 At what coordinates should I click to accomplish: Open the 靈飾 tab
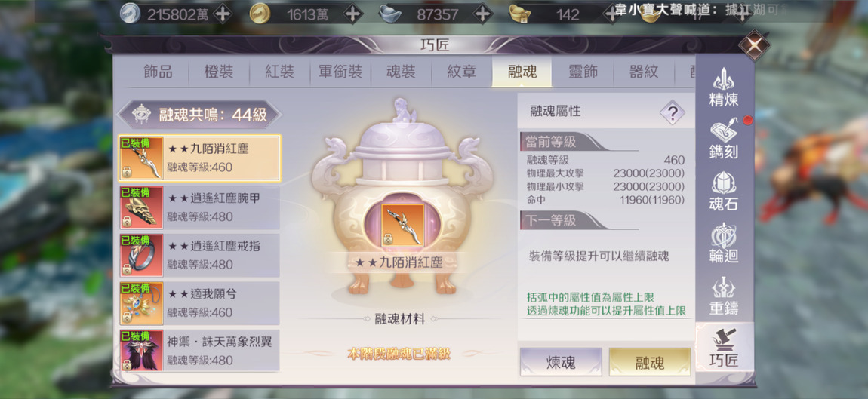click(583, 72)
